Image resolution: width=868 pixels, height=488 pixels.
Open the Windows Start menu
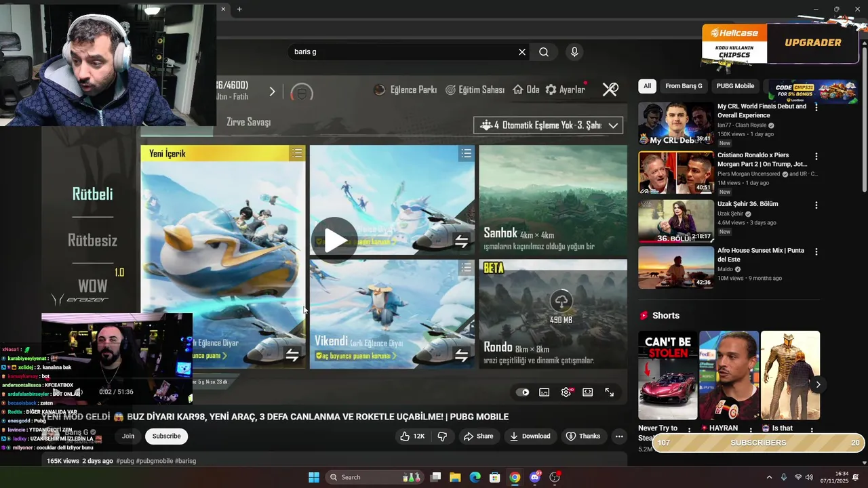314,477
